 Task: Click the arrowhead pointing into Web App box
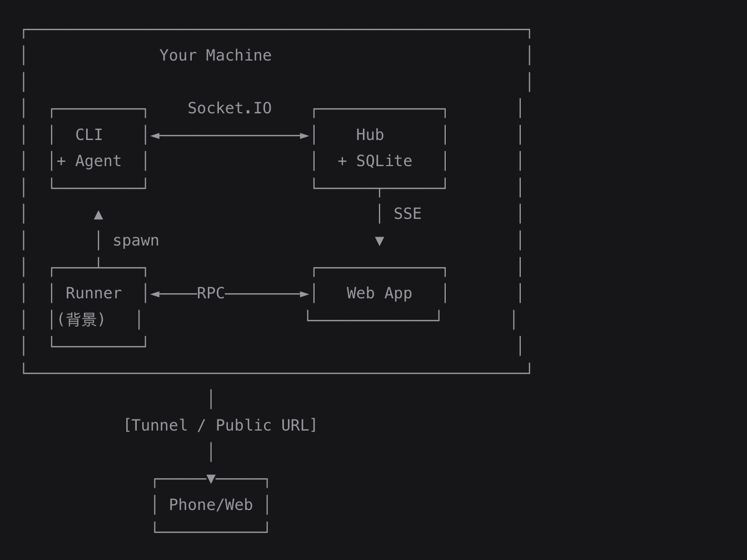click(304, 294)
